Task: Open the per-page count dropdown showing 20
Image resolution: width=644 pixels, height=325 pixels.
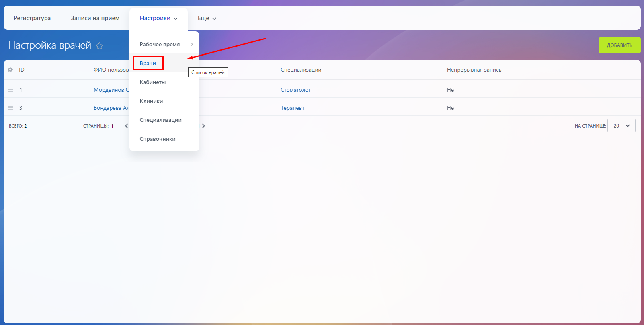Action: (x=621, y=125)
